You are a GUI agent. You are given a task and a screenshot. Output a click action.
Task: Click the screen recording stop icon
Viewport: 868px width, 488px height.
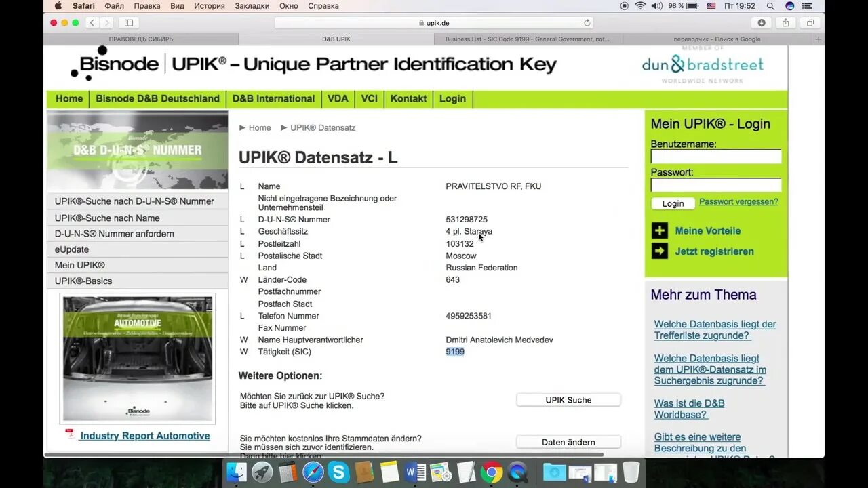624,6
